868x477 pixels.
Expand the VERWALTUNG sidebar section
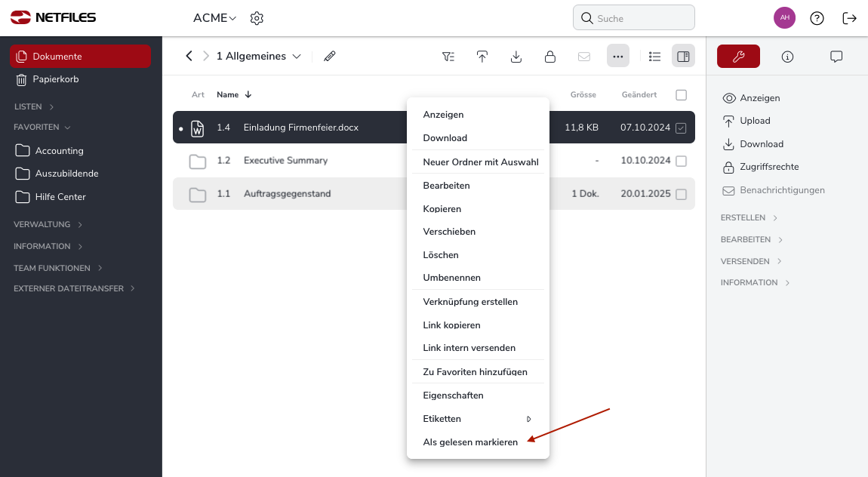coord(48,225)
